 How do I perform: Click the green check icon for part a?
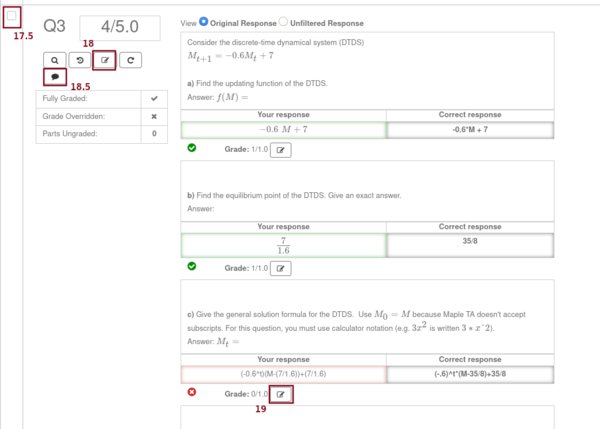click(192, 149)
